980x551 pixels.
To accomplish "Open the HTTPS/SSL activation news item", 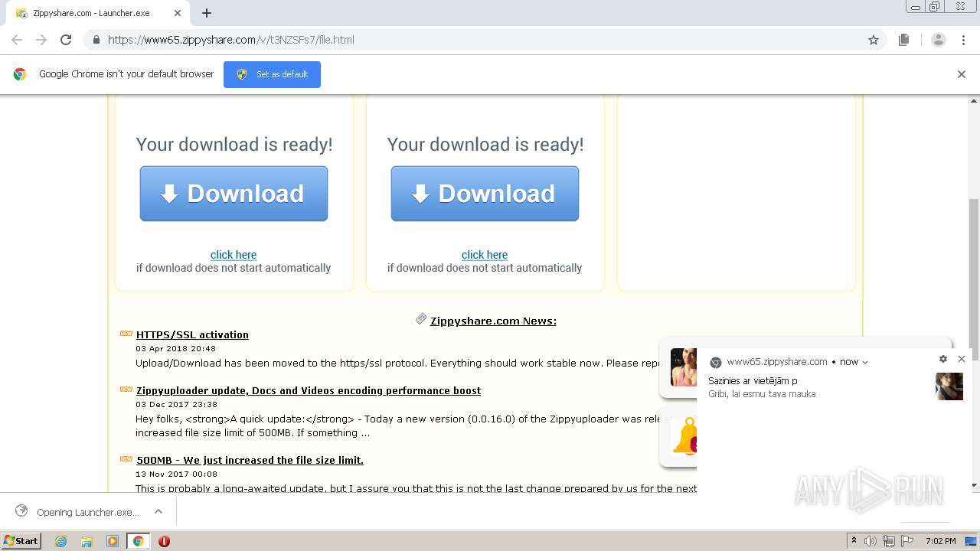I will (192, 335).
